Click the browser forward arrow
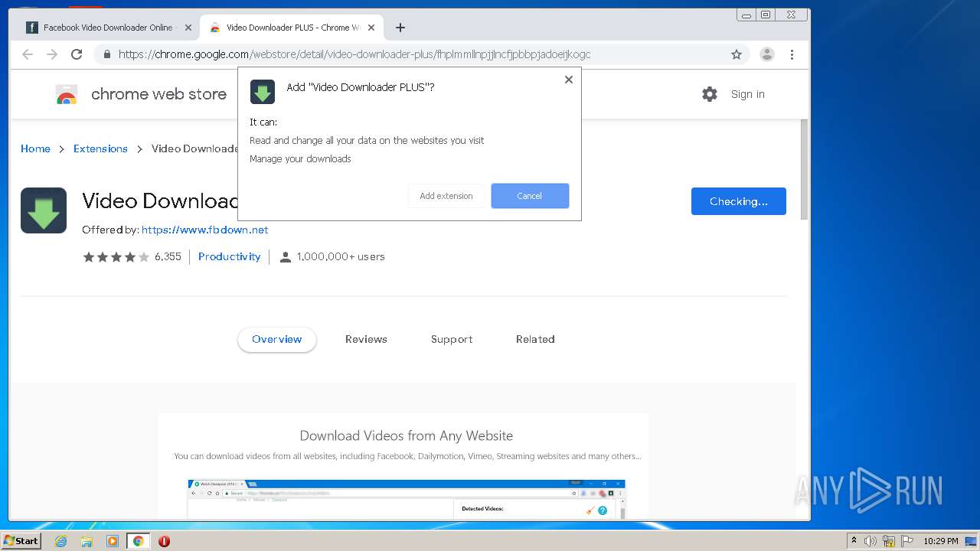Image resolution: width=980 pixels, height=551 pixels. tap(52, 54)
